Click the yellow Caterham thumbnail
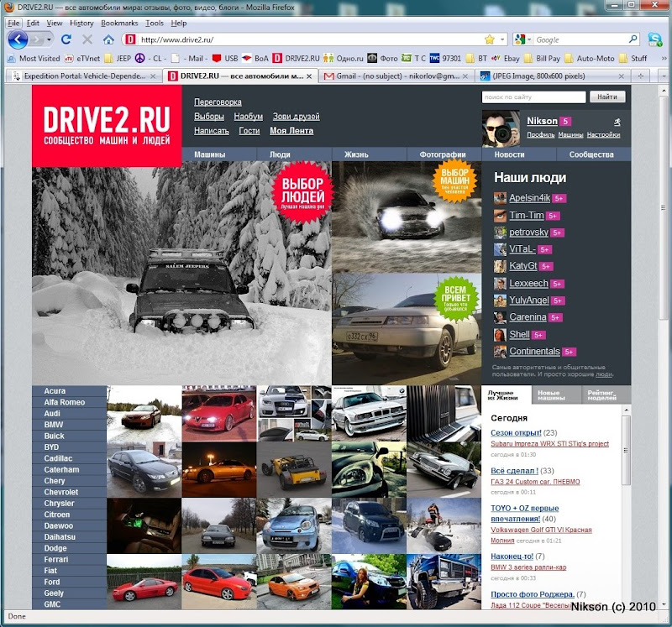 293,470
